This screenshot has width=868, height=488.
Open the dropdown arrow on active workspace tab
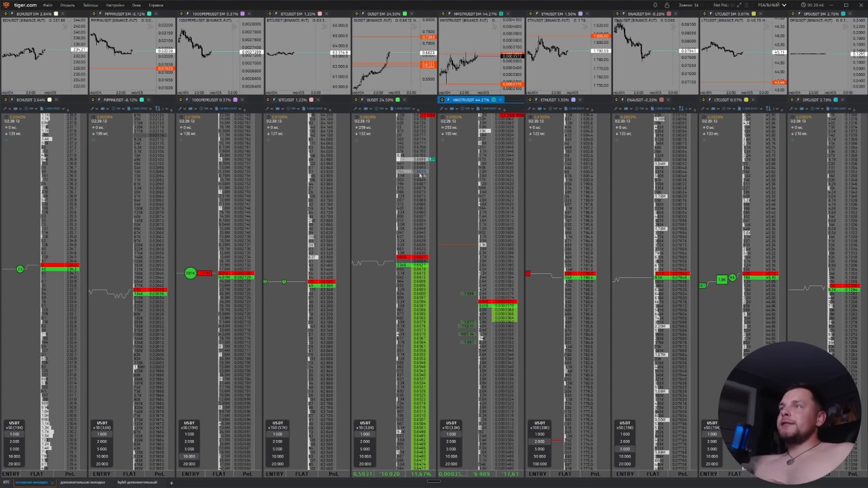[52, 483]
